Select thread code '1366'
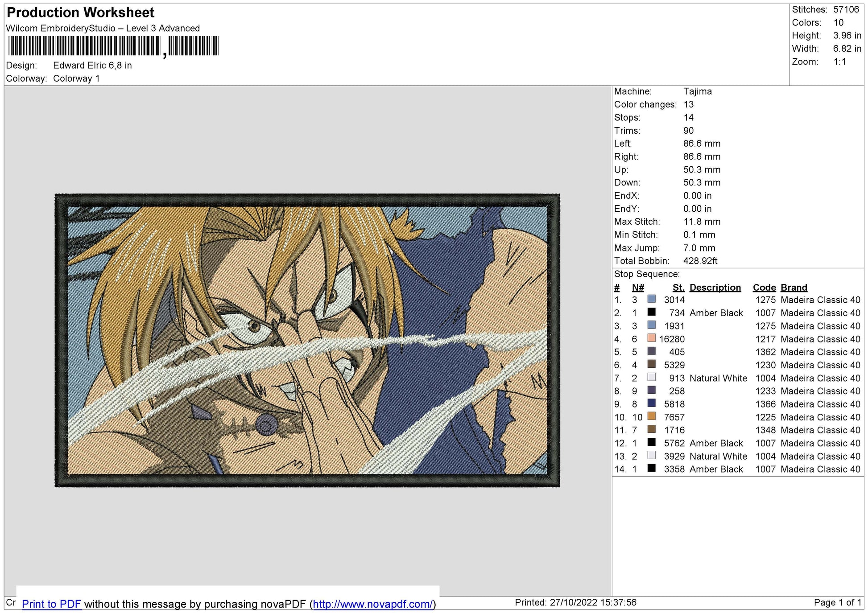The width and height of the screenshot is (868, 613). pyautogui.click(x=766, y=404)
